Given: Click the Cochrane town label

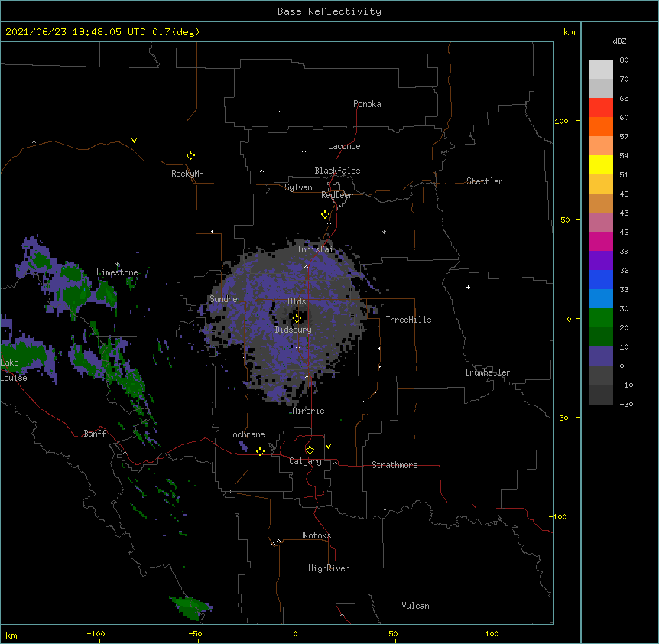Looking at the screenshot, I should [246, 434].
